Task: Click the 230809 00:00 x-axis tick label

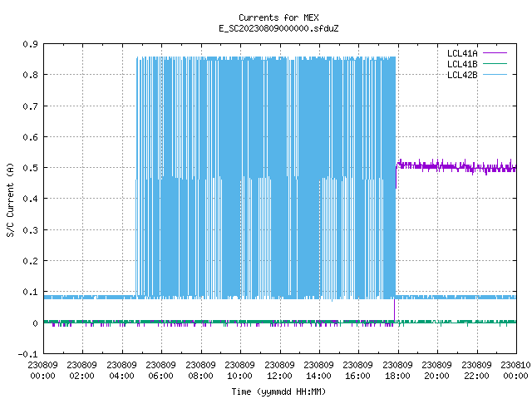Action: pyautogui.click(x=42, y=371)
